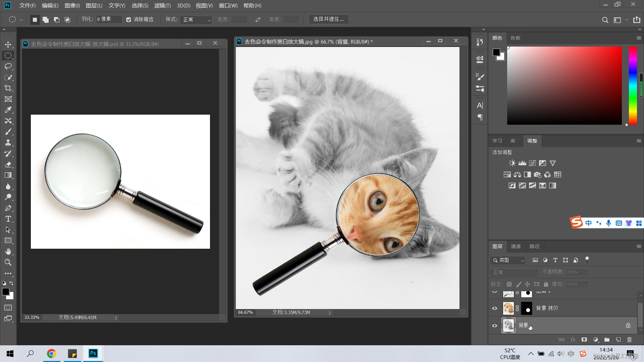Open the 滤镜(T) menu
This screenshot has height=362, width=644.
162,6
